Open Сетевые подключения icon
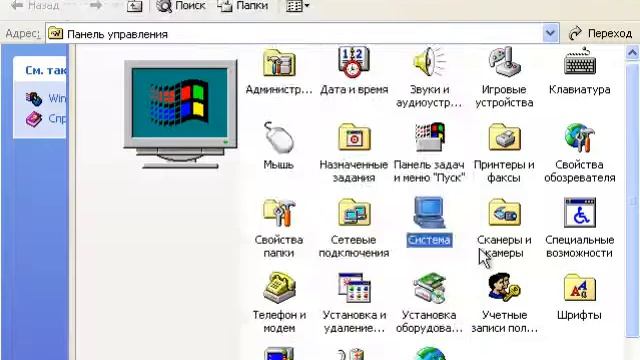640x360 pixels. 354,213
